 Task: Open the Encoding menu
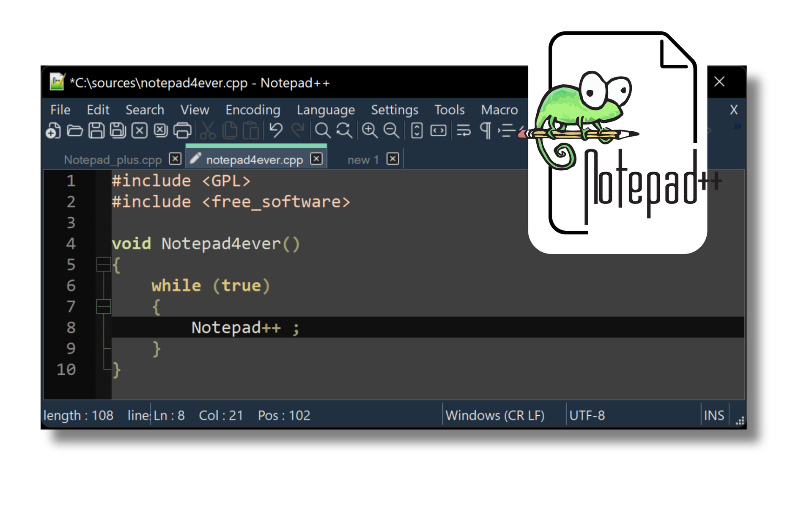click(x=252, y=110)
